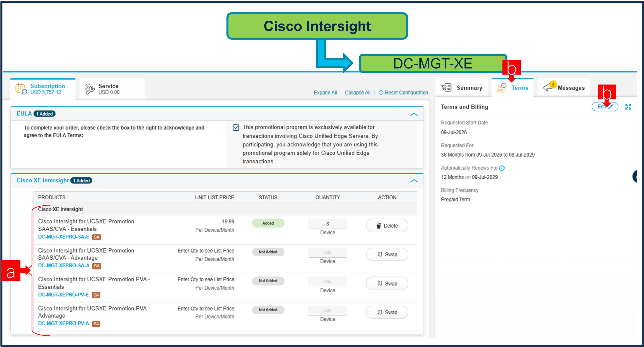Click the swap arrows icon for PVA Advantage
The width and height of the screenshot is (644, 347).
coord(380,312)
